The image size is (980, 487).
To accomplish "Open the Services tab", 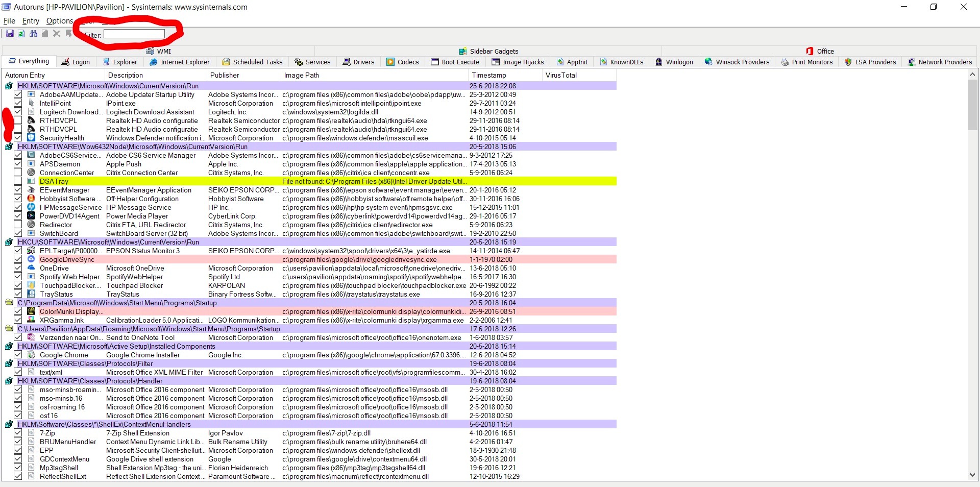I will point(312,62).
